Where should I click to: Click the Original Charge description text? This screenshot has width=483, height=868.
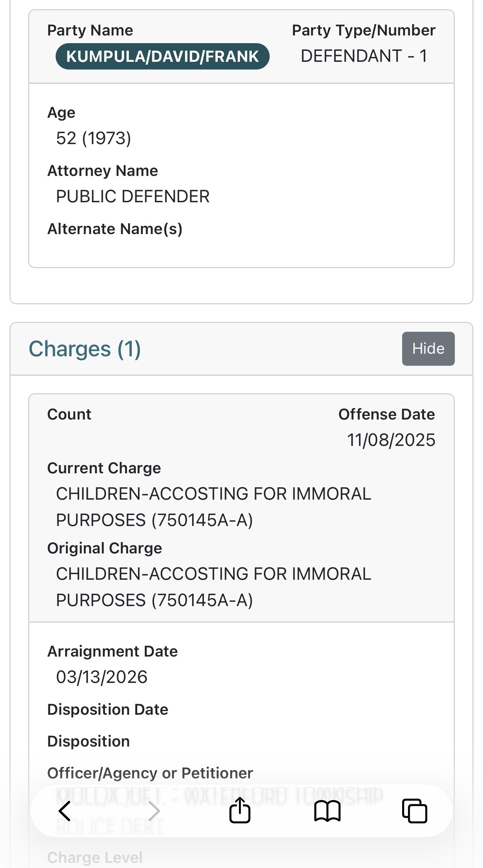[213, 587]
